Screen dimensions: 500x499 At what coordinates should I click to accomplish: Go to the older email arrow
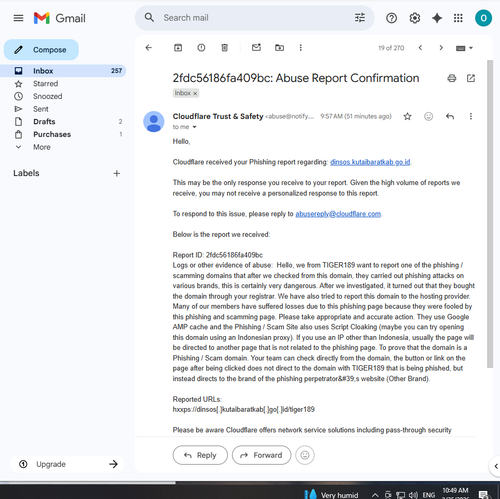[441, 48]
